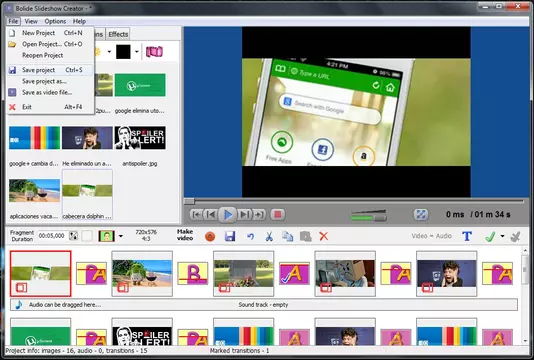
Task: Click the play button in preview
Action: [x=228, y=215]
